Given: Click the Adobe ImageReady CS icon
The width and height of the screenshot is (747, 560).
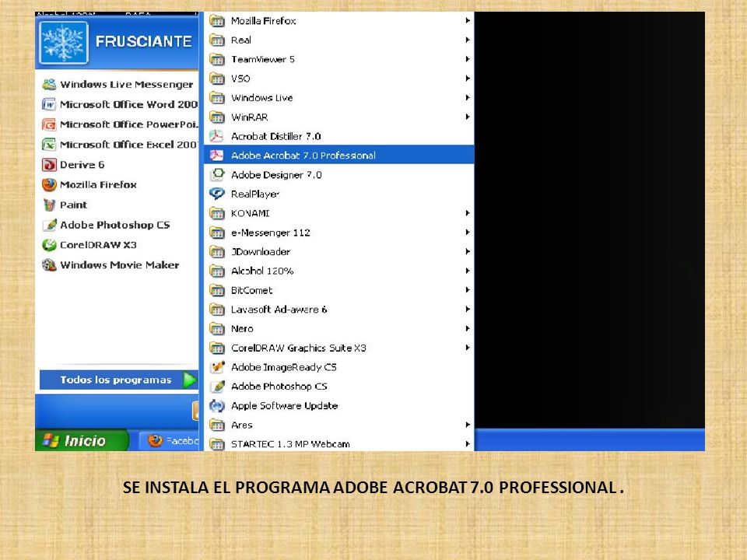Looking at the screenshot, I should [217, 367].
